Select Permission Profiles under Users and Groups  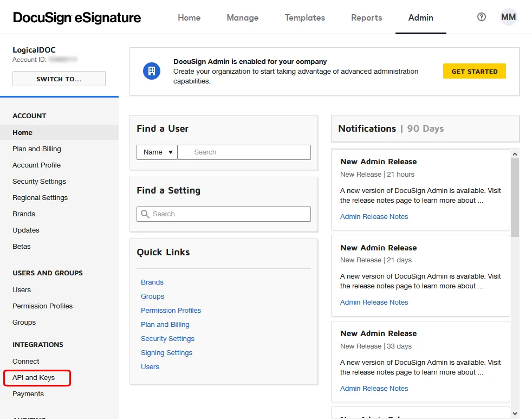click(x=42, y=306)
